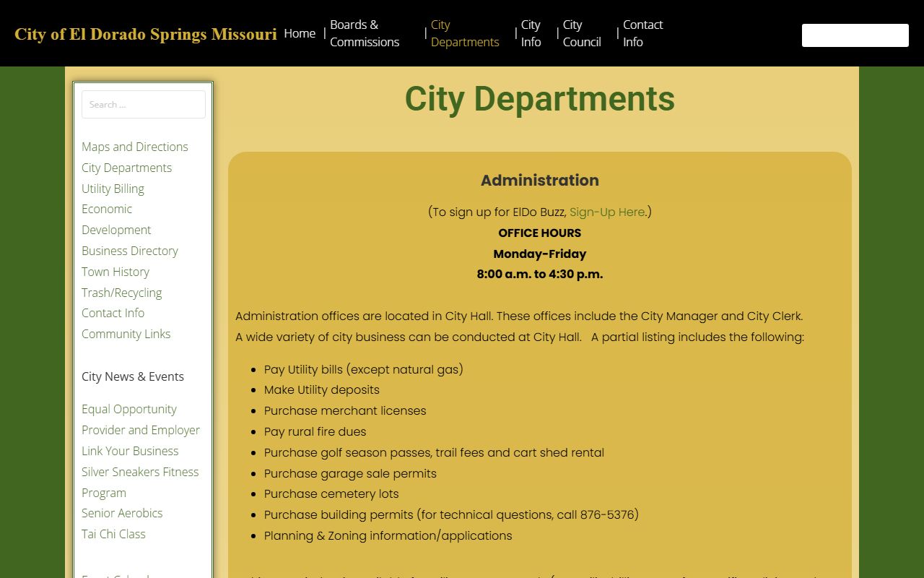The height and width of the screenshot is (578, 924).
Task: Open Contact Info sidebar link
Action: coord(113,313)
